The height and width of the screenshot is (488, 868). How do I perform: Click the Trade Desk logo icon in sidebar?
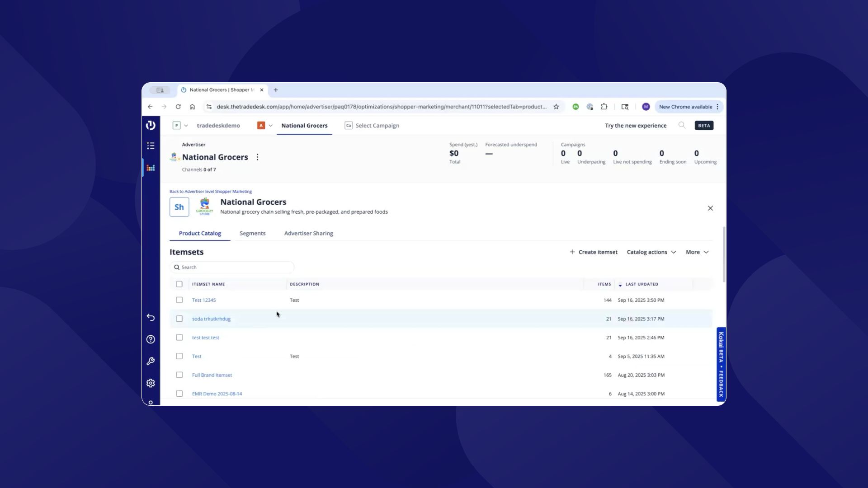[151, 125]
